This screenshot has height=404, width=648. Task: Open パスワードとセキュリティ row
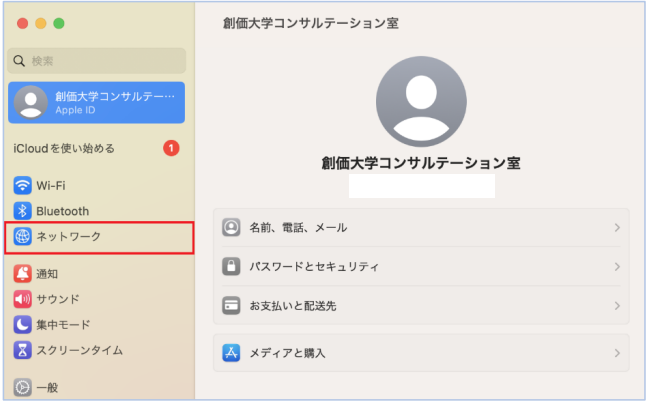coord(421,266)
